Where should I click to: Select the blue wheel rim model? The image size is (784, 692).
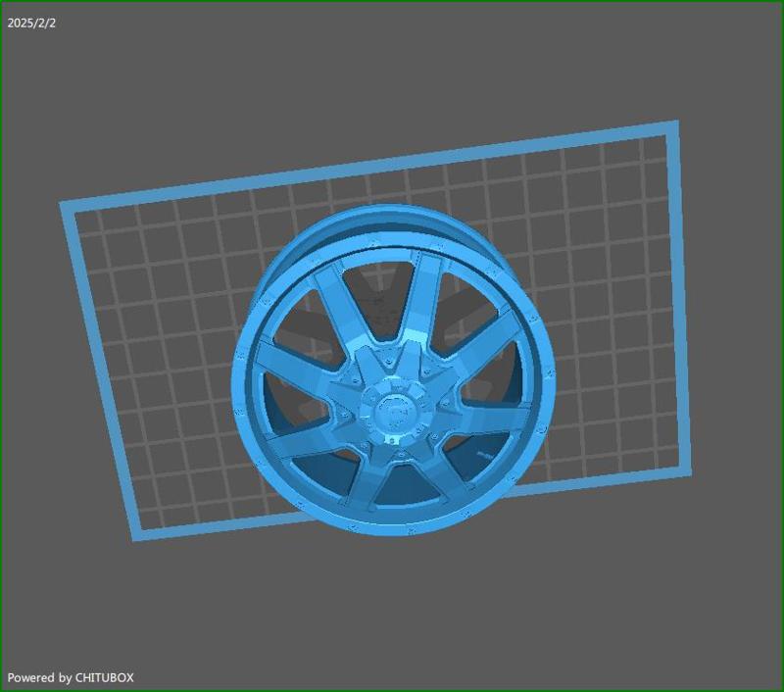point(393,370)
